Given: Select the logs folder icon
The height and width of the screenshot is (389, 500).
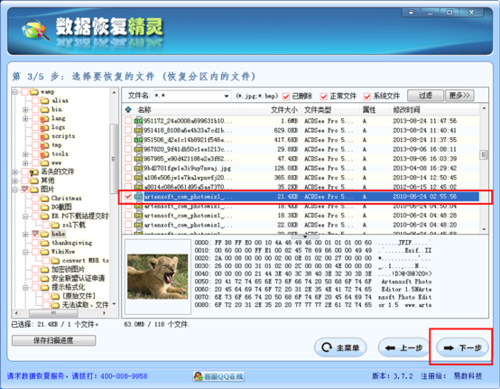Looking at the screenshot, I should [45, 127].
